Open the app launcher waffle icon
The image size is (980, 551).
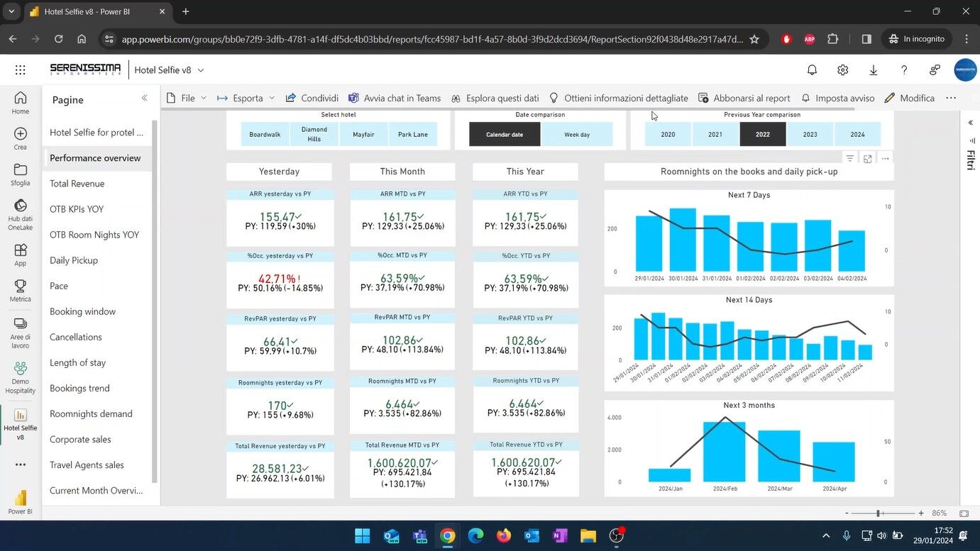tap(20, 69)
